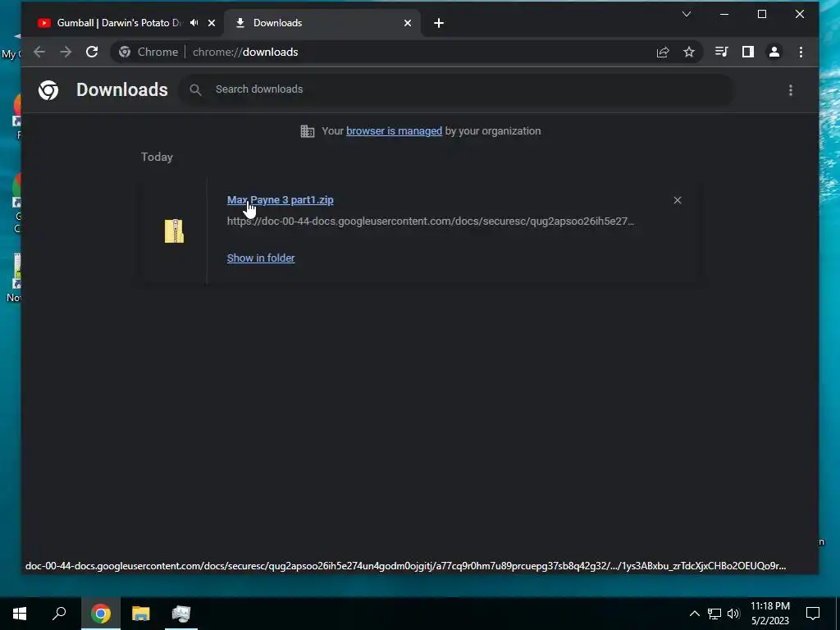Open the volume tray icon

[x=733, y=614]
